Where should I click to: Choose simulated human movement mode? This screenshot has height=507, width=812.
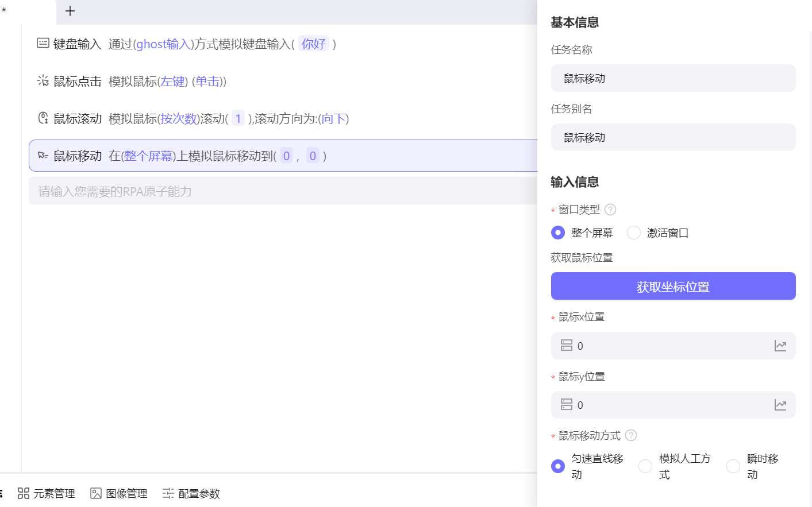tap(645, 466)
